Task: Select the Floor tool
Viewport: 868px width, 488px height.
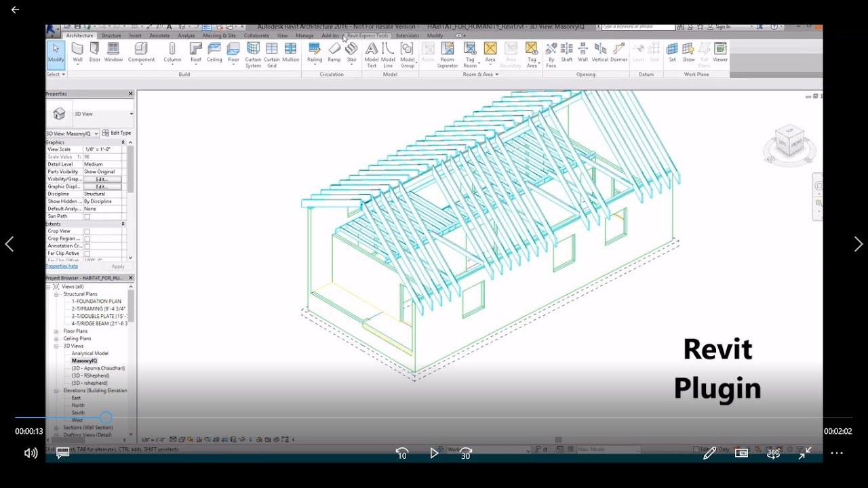Action: [233, 53]
